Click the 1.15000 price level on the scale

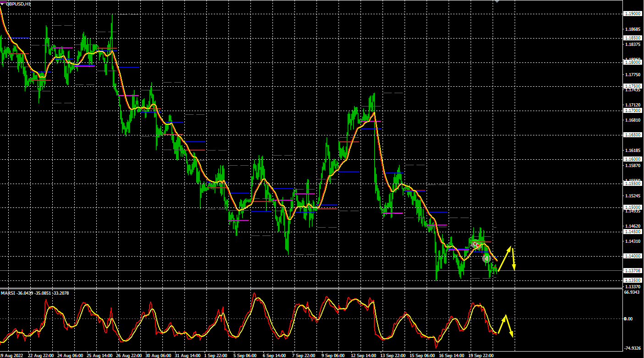[x=633, y=207]
